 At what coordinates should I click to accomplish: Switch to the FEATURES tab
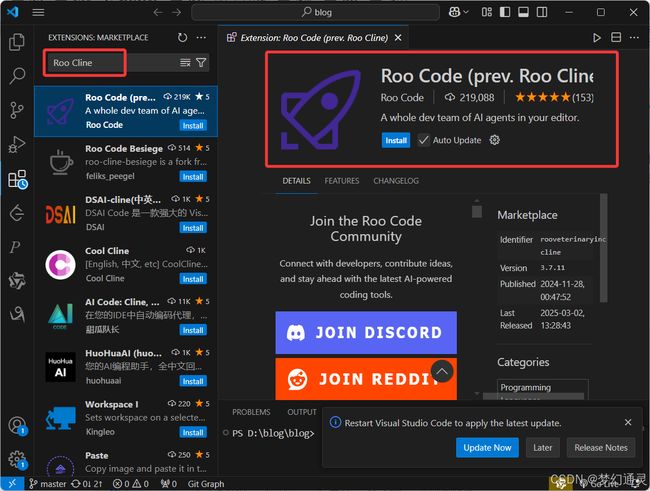coord(342,181)
